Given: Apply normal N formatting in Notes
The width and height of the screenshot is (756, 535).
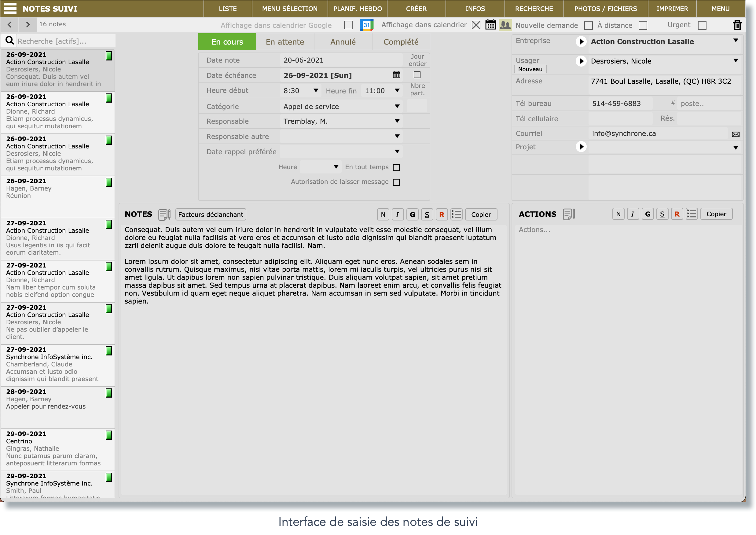Looking at the screenshot, I should [383, 214].
